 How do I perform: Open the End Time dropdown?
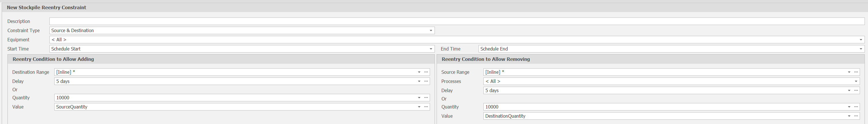click(x=861, y=49)
